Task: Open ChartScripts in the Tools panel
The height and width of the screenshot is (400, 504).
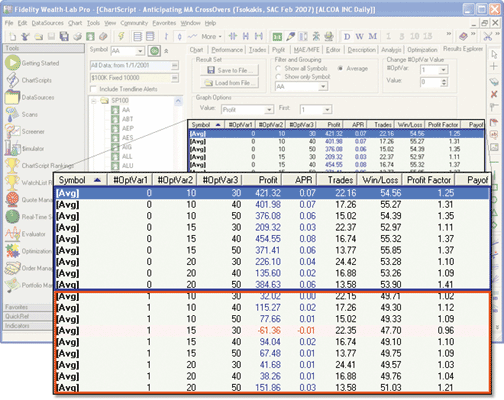Action: click(x=29, y=80)
